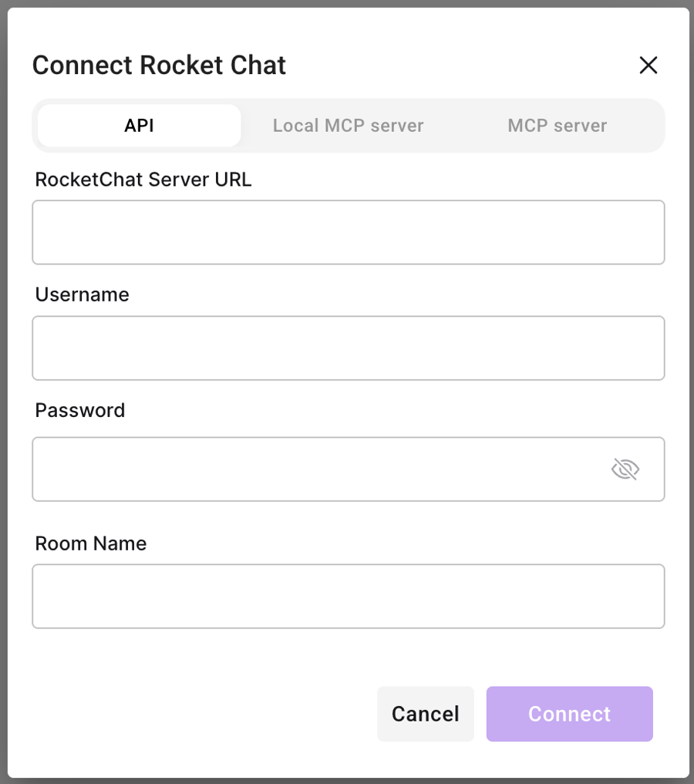This screenshot has width=694, height=784.
Task: Click the Room Name label text
Action: (x=91, y=543)
